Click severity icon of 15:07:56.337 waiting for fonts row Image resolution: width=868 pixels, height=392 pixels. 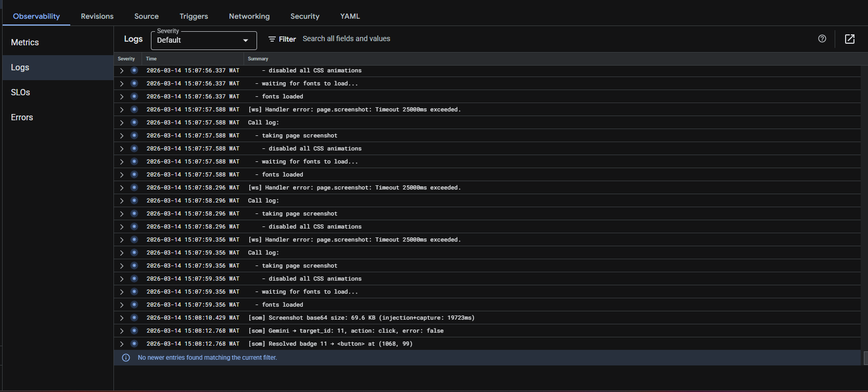coord(134,83)
